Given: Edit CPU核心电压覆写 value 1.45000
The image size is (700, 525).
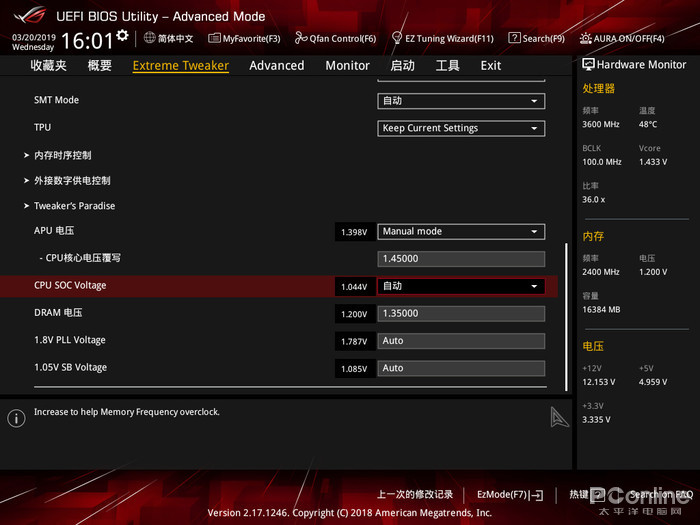Looking at the screenshot, I should (x=461, y=259).
